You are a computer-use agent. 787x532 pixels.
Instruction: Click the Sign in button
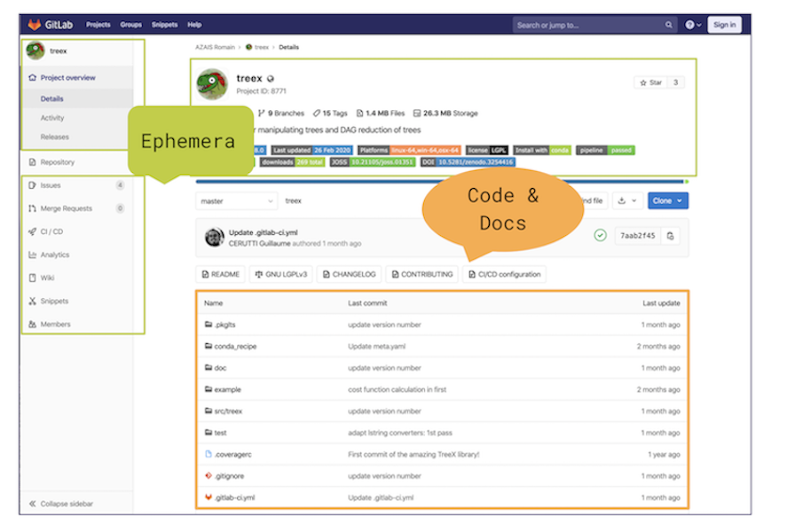click(724, 25)
